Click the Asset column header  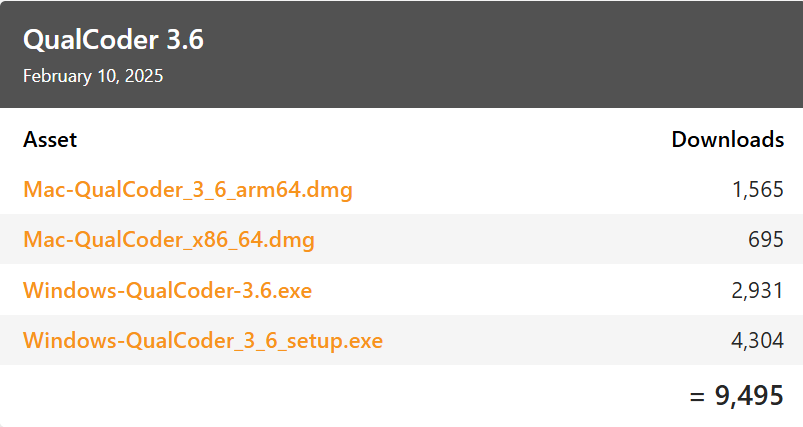click(50, 140)
